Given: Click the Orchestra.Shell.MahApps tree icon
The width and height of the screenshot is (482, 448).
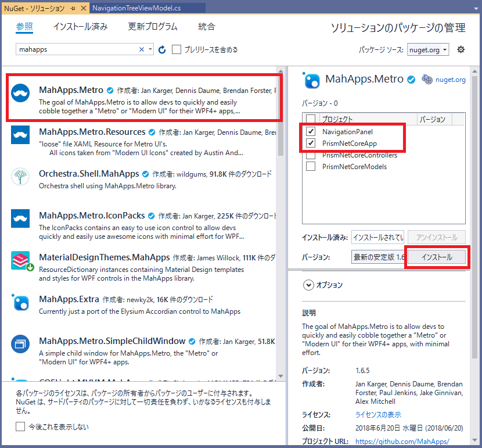Looking at the screenshot, I should click(20, 177).
